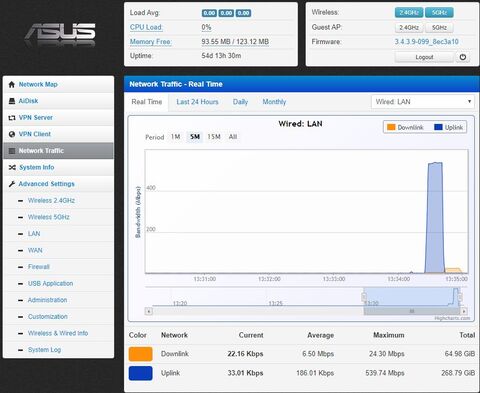
Task: Click the Logout button
Action: click(x=424, y=57)
